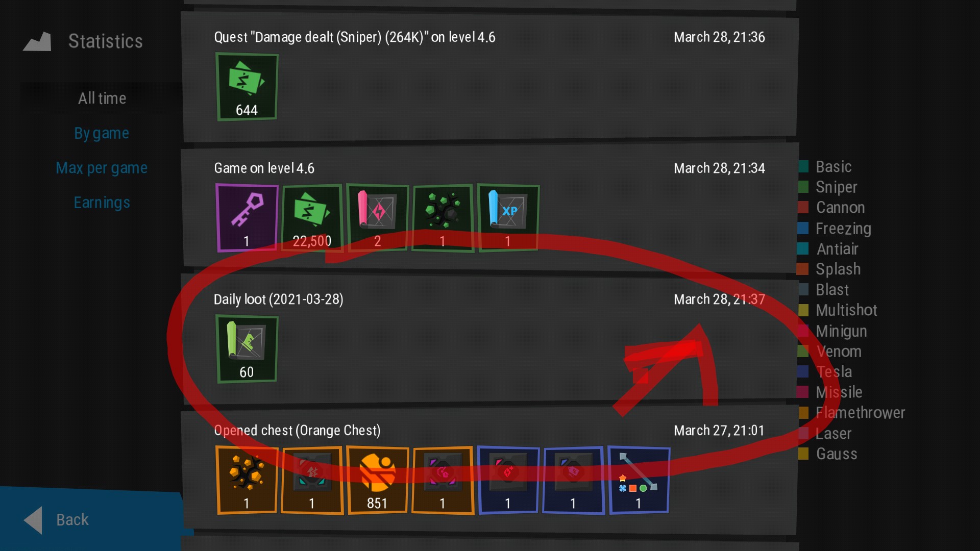Click the pink lightning blueprint scroll icon

[378, 218]
